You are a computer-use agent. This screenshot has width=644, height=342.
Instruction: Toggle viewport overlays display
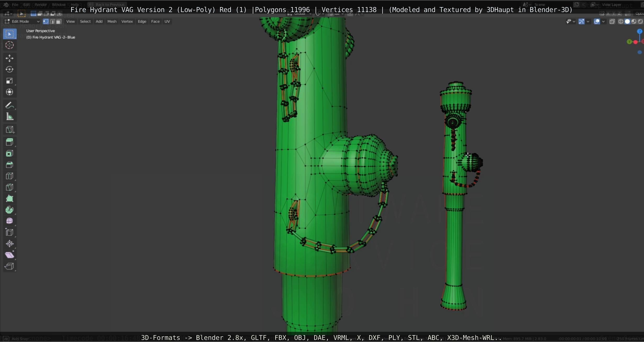(597, 21)
